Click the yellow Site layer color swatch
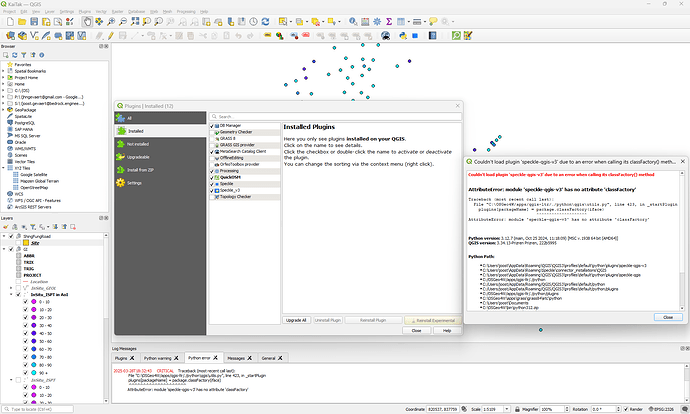 26,243
